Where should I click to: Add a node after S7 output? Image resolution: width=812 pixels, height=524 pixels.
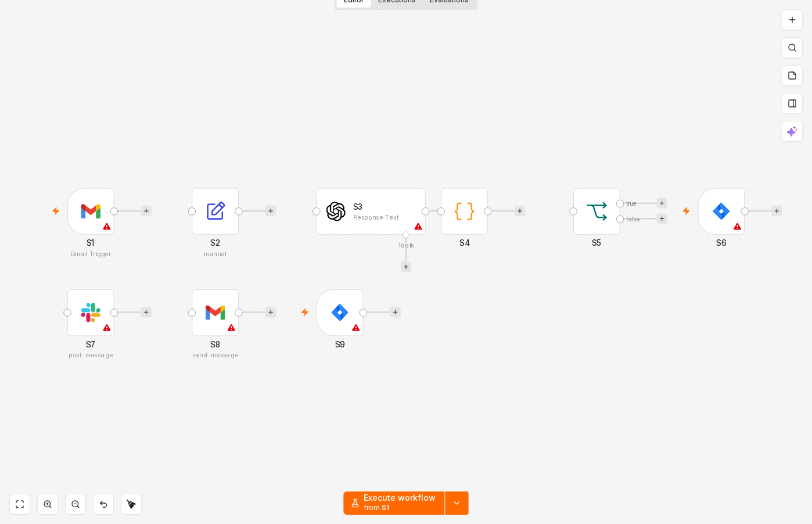point(146,312)
